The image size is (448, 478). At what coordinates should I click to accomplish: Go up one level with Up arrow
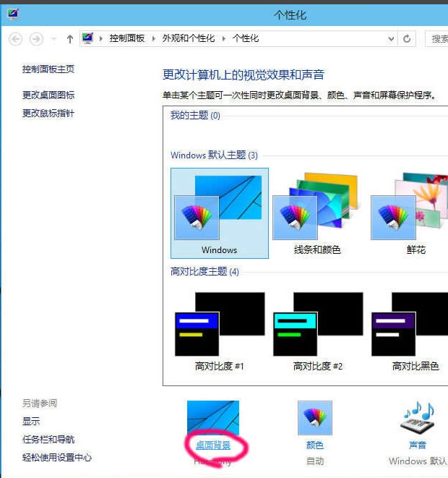tap(70, 39)
